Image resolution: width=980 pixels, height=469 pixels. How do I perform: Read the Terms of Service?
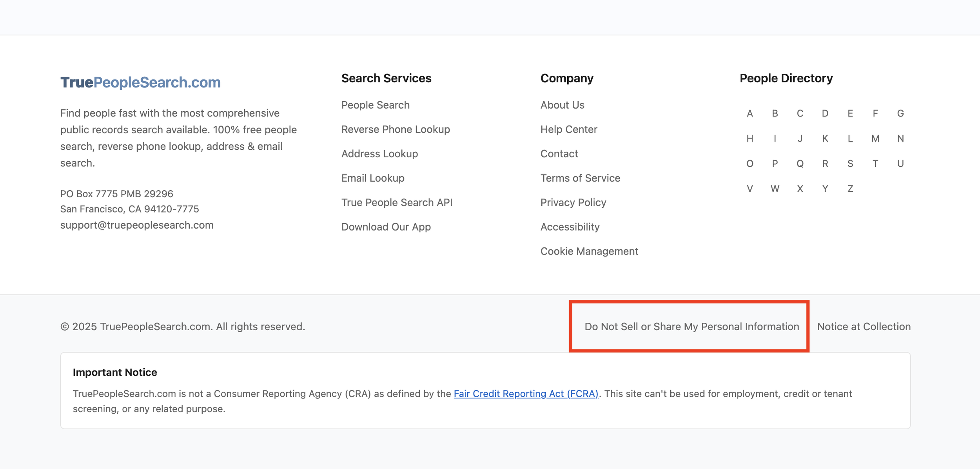coord(580,178)
